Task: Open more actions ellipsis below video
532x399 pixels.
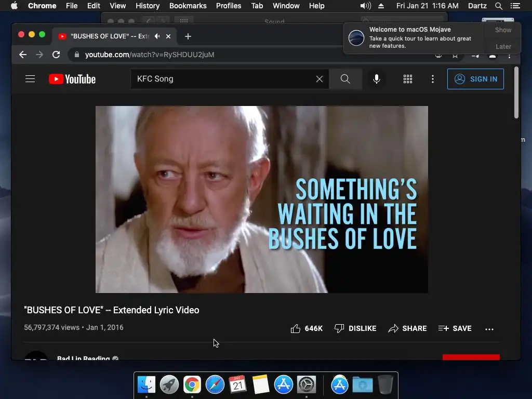Action: [x=489, y=329]
